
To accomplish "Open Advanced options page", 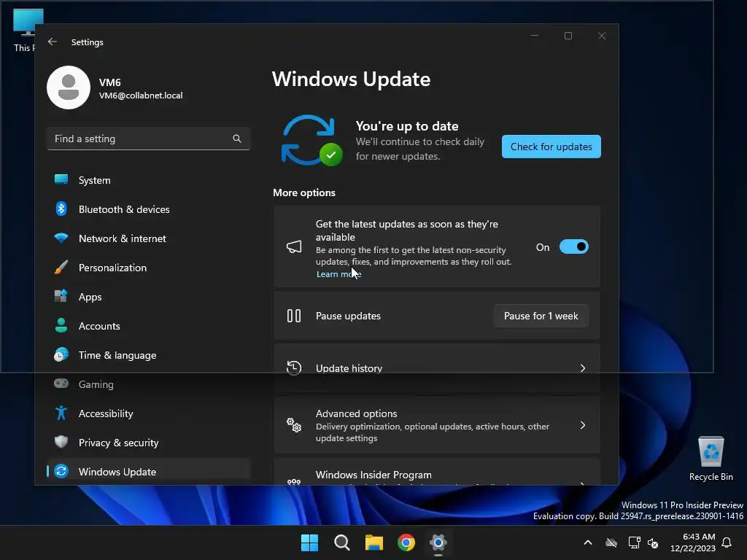I will pos(436,425).
